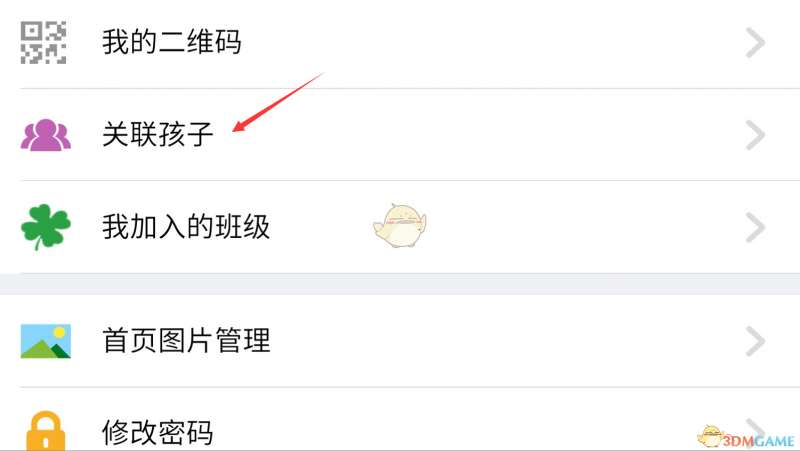Open 关联孩子 menu entry
This screenshot has height=451, width=800.
pyautogui.click(x=400, y=135)
